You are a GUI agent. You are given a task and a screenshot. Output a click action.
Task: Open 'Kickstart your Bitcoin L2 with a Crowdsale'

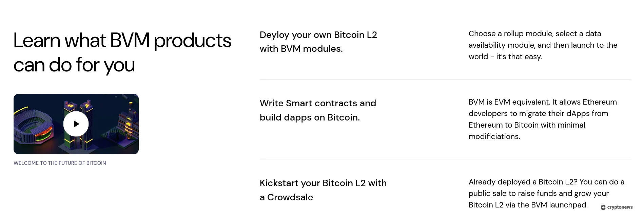[x=323, y=190]
